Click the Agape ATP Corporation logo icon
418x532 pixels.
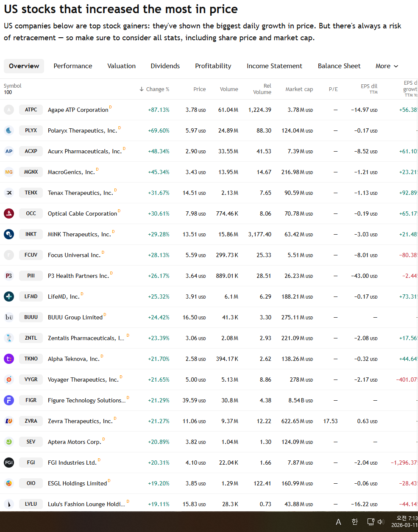click(x=9, y=110)
